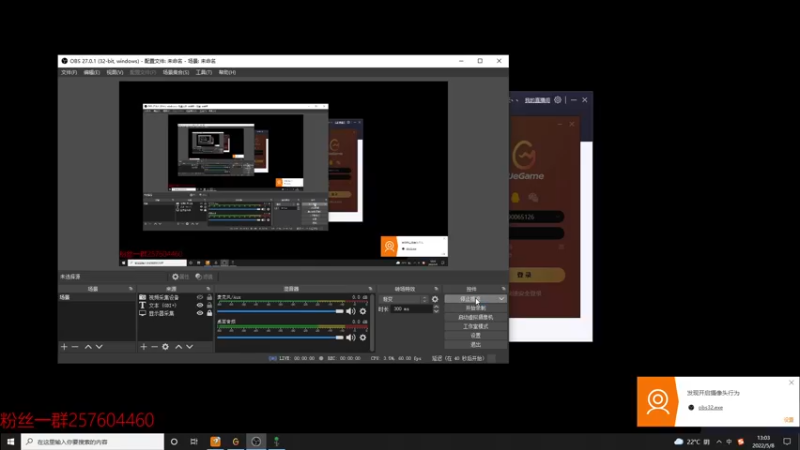Open the 帮助(H) menu in OBS

pyautogui.click(x=227, y=72)
